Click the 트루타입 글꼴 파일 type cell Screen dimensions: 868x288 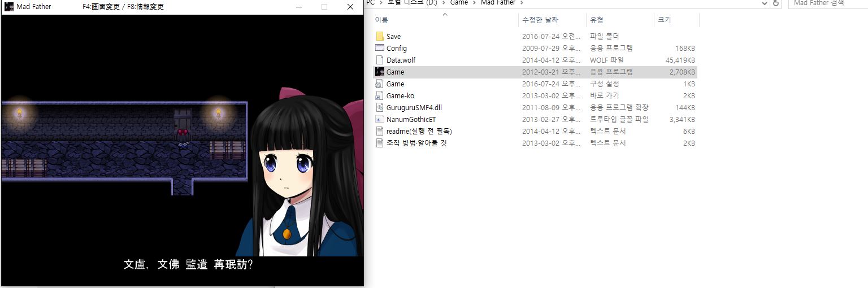pos(619,119)
